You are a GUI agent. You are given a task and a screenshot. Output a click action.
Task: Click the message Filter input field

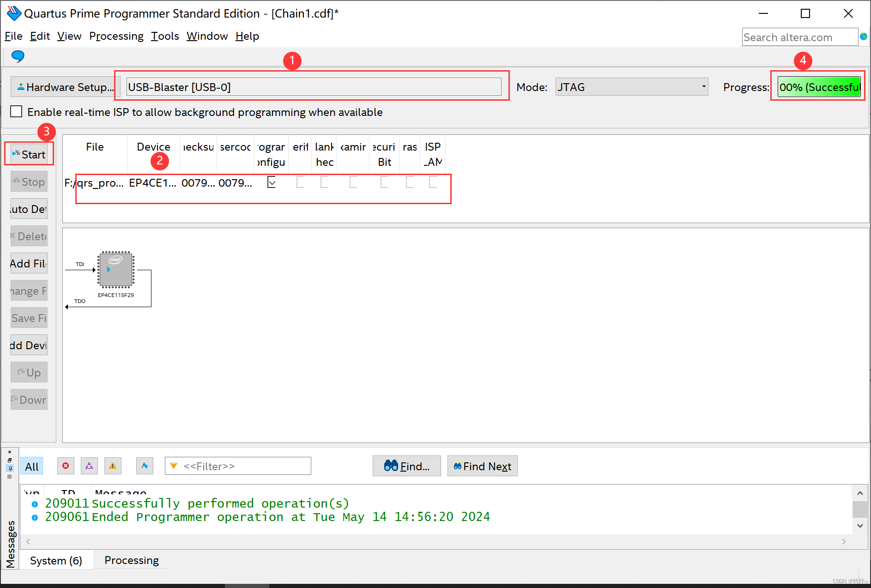238,466
